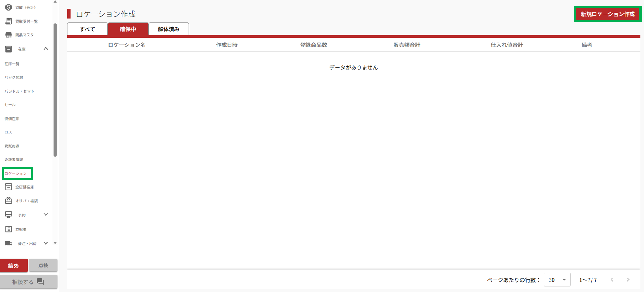Click the 全店舗在庫 archive box icon

pos(8,187)
